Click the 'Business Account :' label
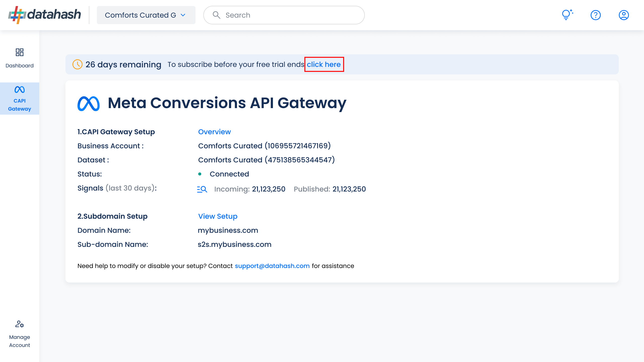This screenshot has width=644, height=362. 110,146
